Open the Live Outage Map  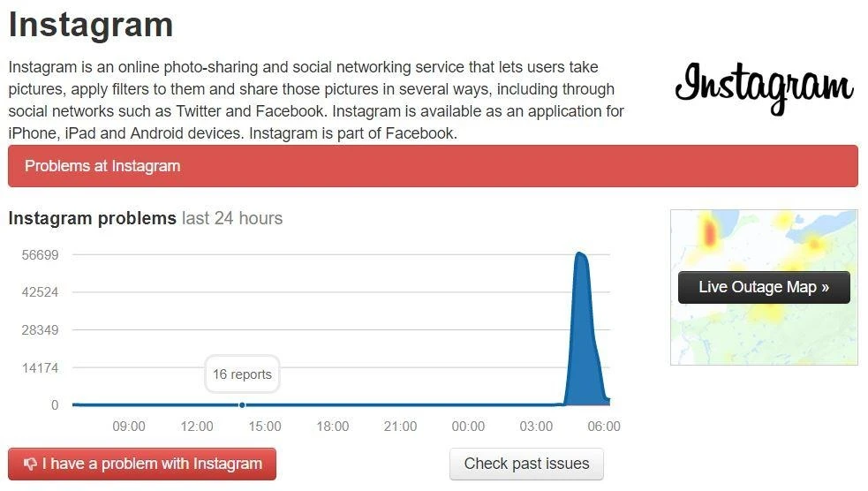pyautogui.click(x=764, y=287)
